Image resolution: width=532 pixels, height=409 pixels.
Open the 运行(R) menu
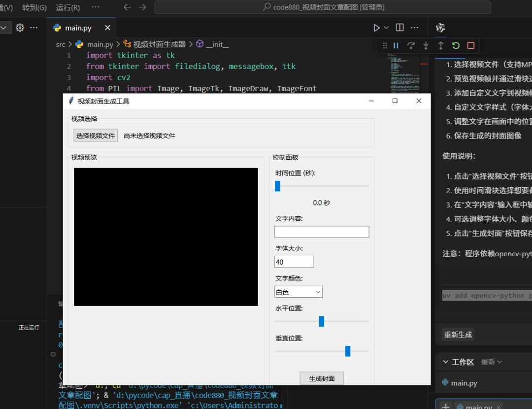pyautogui.click(x=67, y=7)
